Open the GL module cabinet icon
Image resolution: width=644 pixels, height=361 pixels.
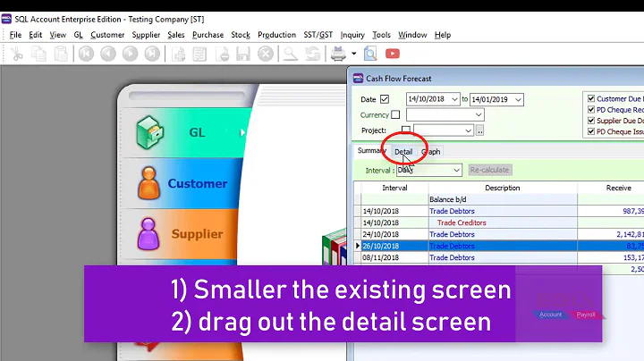click(x=150, y=132)
